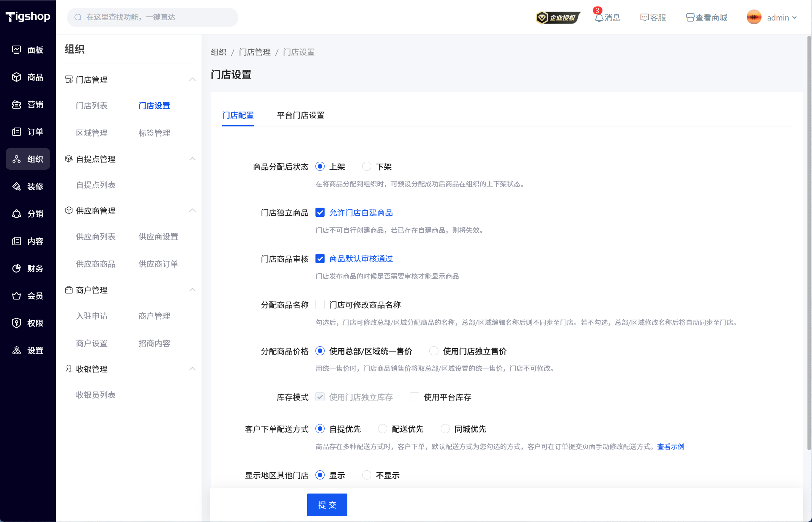Focus the function search input field
The height and width of the screenshot is (522, 812).
pyautogui.click(x=158, y=17)
